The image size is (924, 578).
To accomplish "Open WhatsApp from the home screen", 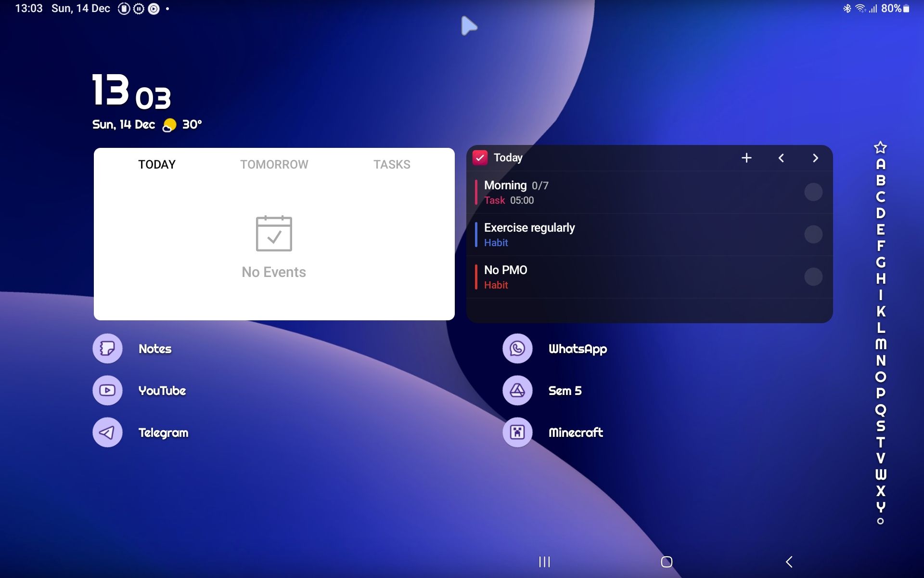I will point(517,348).
